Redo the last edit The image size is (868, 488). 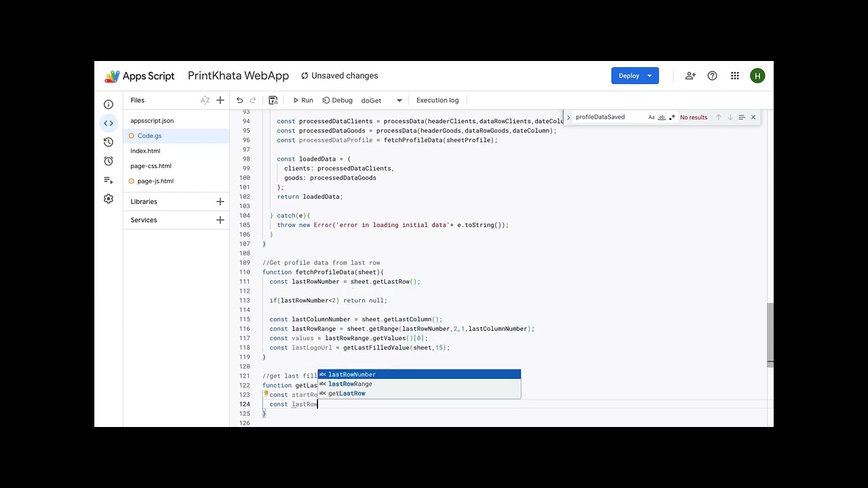click(253, 100)
